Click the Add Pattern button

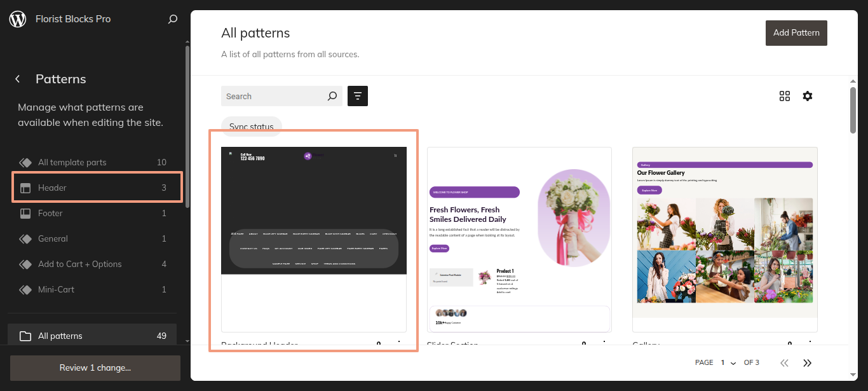coord(796,32)
